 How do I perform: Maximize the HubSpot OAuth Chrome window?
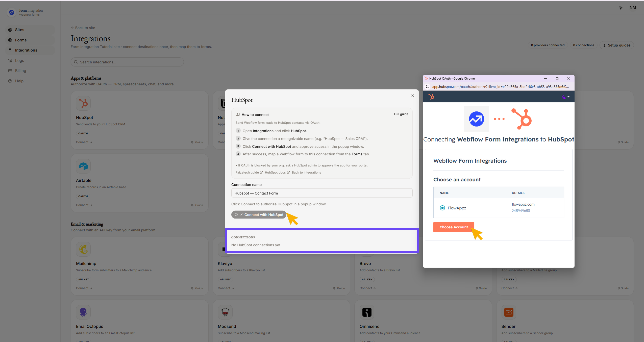click(x=557, y=79)
